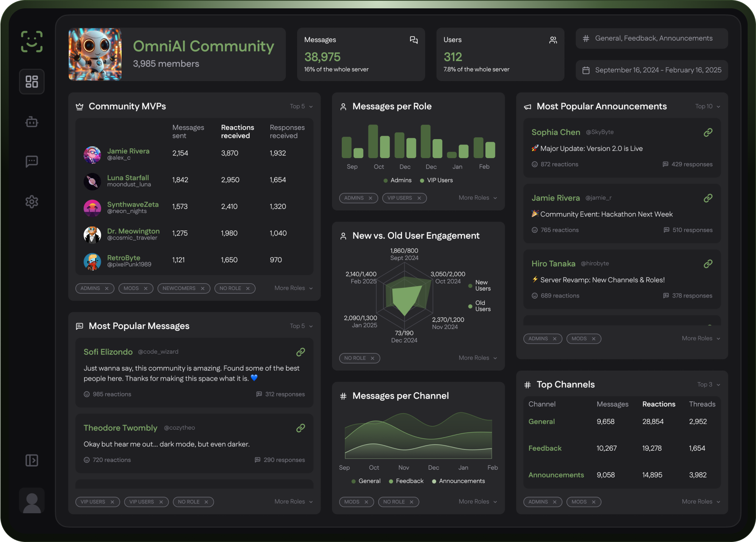Sort Top Channels by Threads column
This screenshot has height=542, width=756.
[x=702, y=404]
